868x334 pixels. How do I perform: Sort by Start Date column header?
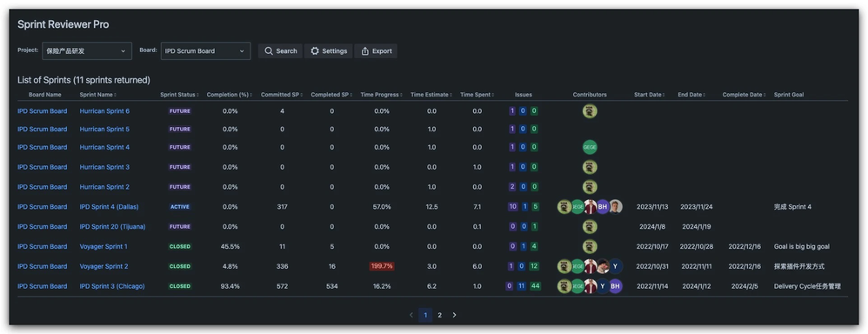650,95
